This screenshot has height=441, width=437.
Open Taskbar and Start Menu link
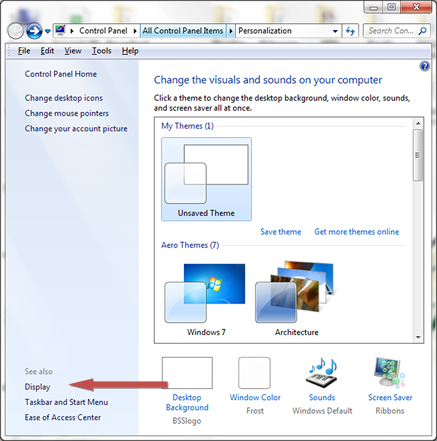pyautogui.click(x=66, y=402)
